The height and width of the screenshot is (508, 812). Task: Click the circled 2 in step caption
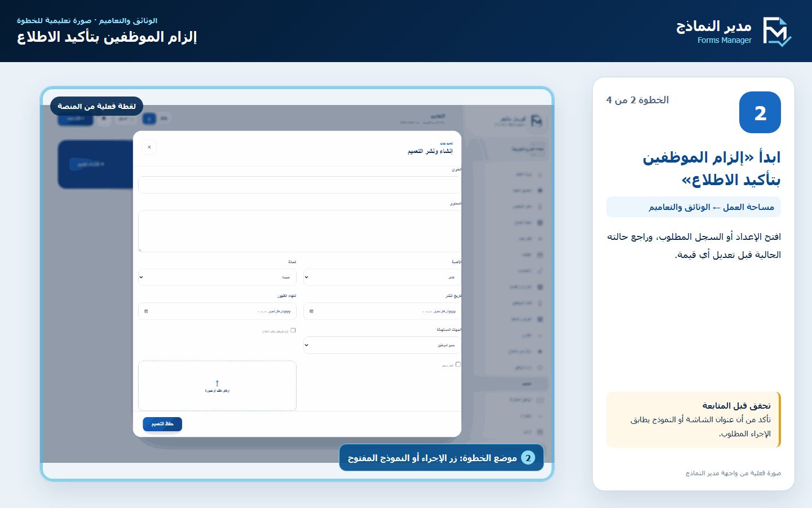tap(528, 458)
